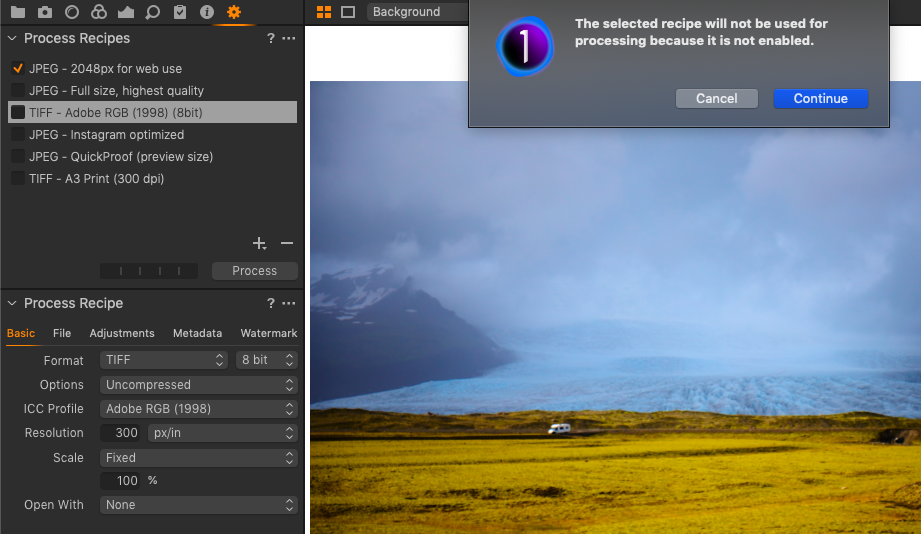
Task: Switch to the File recipe tab
Action: [x=62, y=333]
